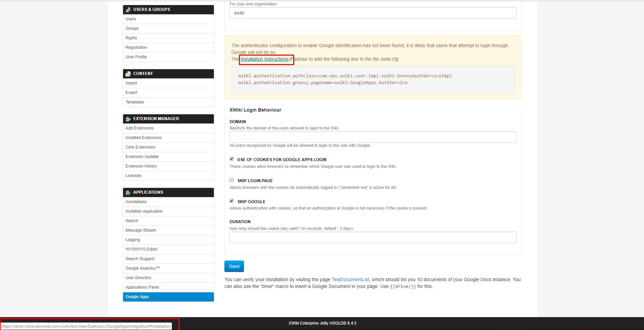This screenshot has width=644, height=330.
Task: View Core Extensions list
Action: [x=168, y=147]
